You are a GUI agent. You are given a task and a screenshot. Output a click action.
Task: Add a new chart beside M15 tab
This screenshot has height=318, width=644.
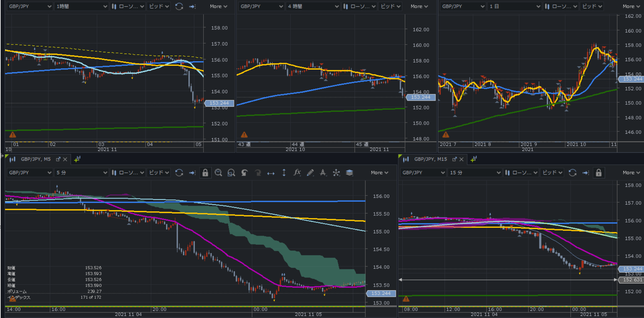click(473, 159)
